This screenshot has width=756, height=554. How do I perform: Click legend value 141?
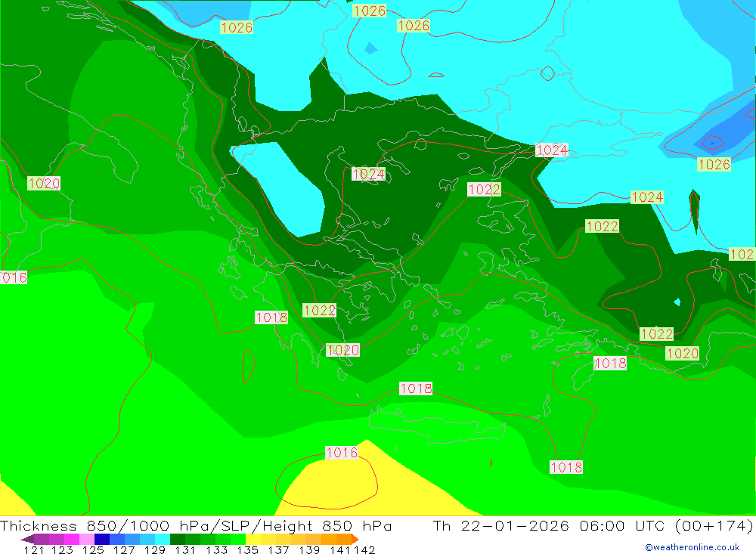[340, 550]
